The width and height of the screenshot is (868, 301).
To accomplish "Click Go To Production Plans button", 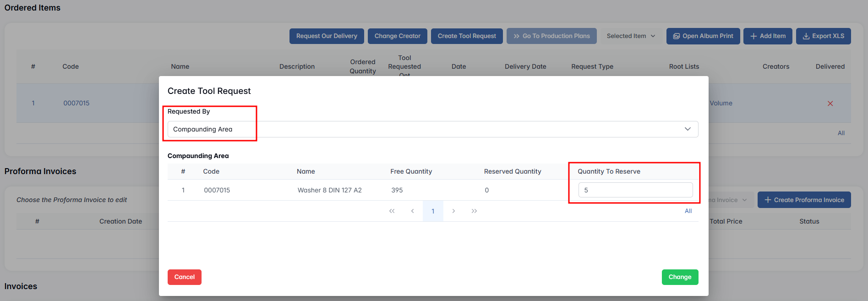I will coord(551,36).
